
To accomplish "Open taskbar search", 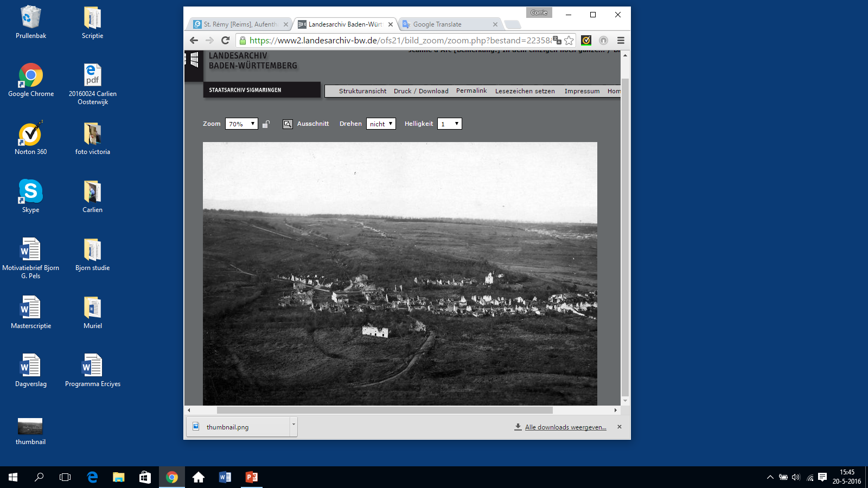I will click(39, 477).
